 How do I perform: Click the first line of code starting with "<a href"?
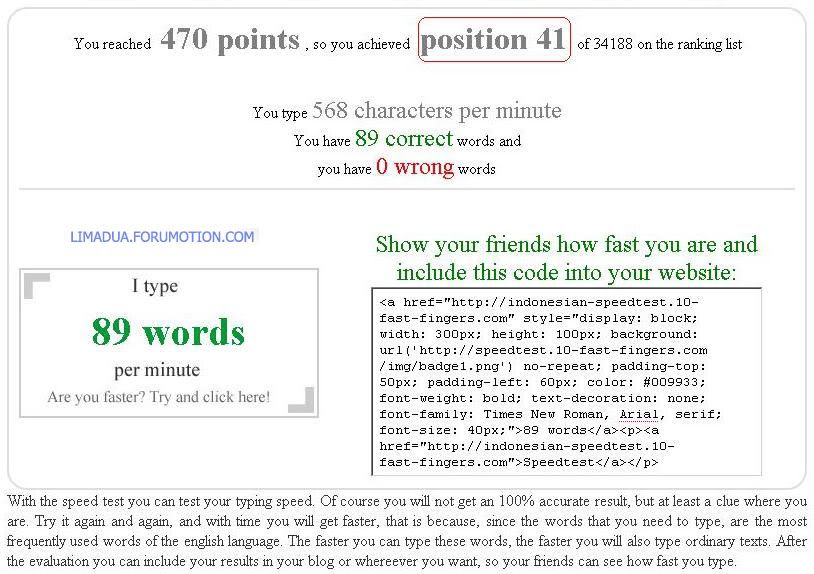pyautogui.click(x=539, y=301)
